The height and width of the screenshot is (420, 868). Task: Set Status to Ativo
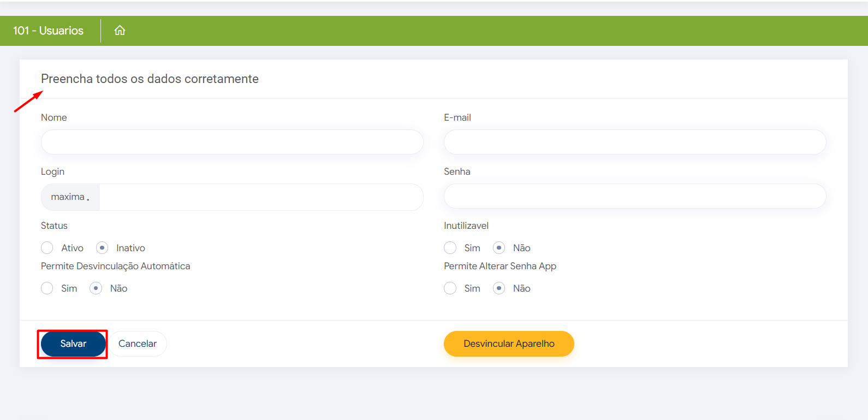pyautogui.click(x=47, y=248)
